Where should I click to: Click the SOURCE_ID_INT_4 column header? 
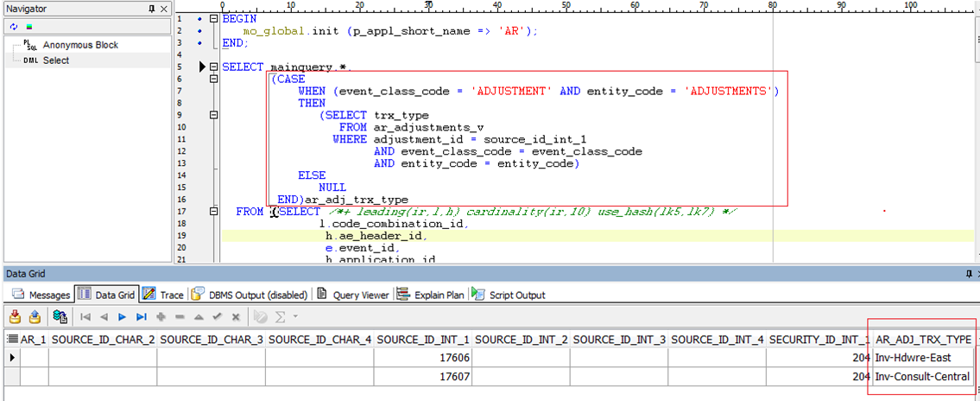pos(717,339)
